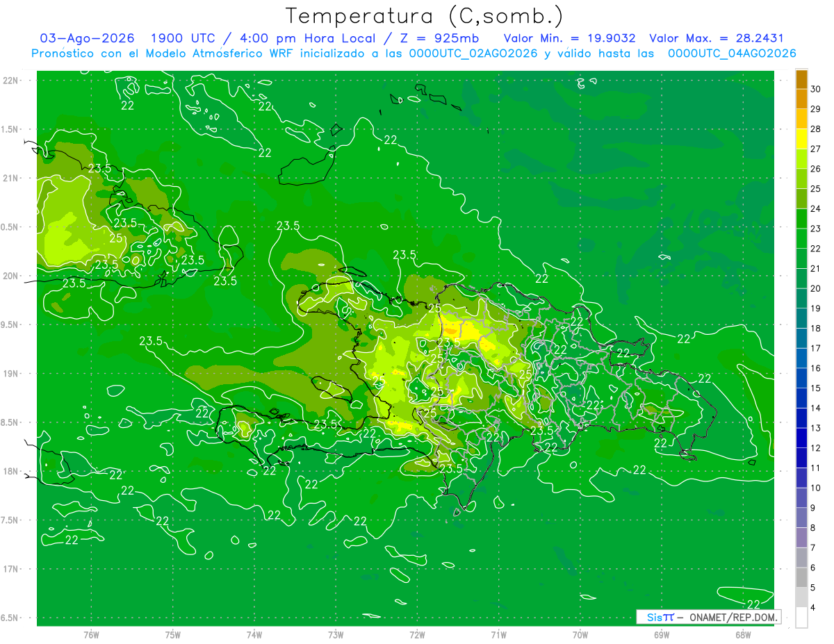Click the "7.5N" latitude label

(x=10, y=520)
